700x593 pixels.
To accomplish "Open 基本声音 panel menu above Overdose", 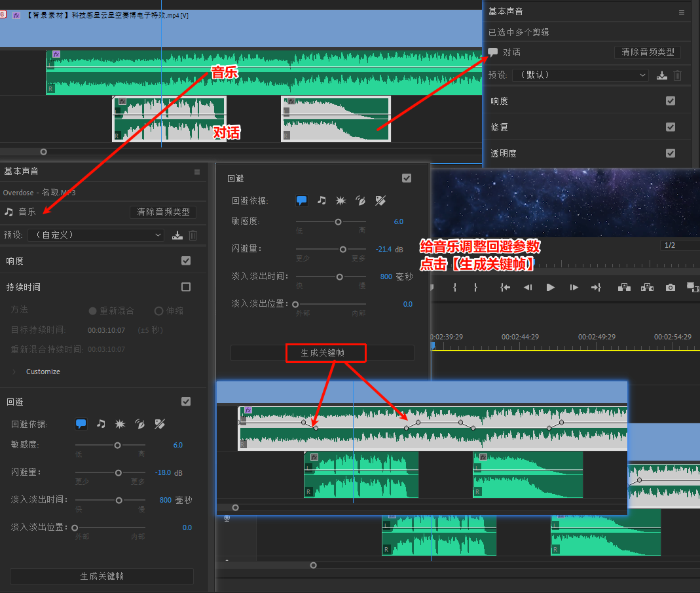I will [197, 172].
